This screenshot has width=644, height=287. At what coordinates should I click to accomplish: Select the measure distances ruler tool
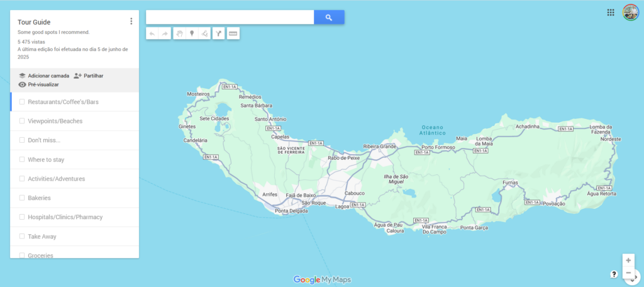tap(233, 33)
